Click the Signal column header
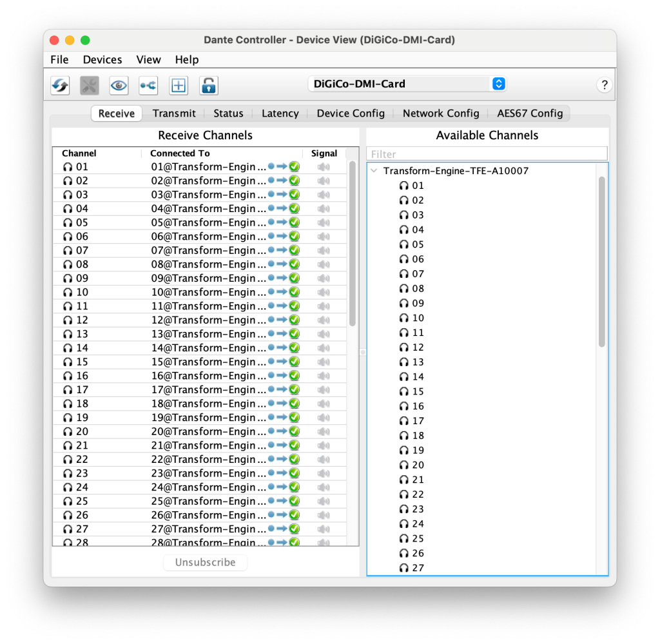The height and width of the screenshot is (644, 660). (x=324, y=153)
